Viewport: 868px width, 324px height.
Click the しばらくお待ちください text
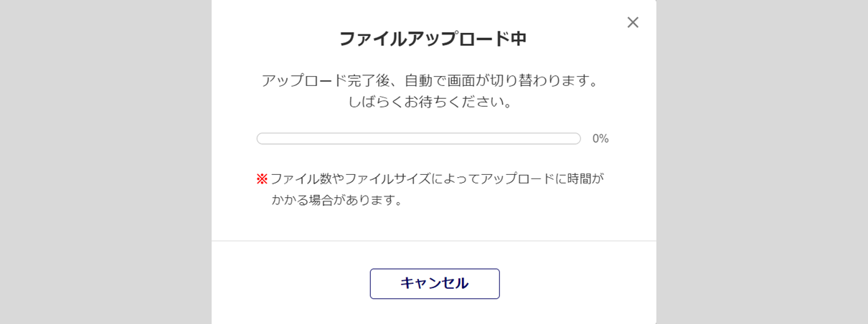click(x=430, y=102)
